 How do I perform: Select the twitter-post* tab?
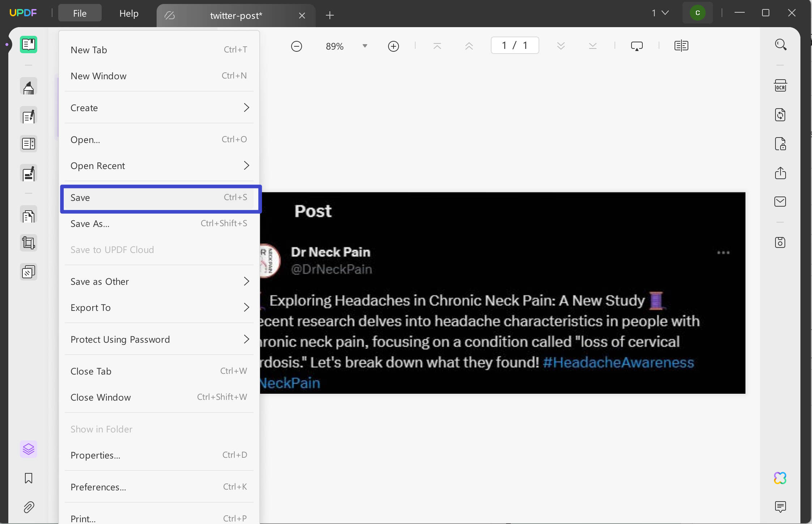[x=236, y=16]
